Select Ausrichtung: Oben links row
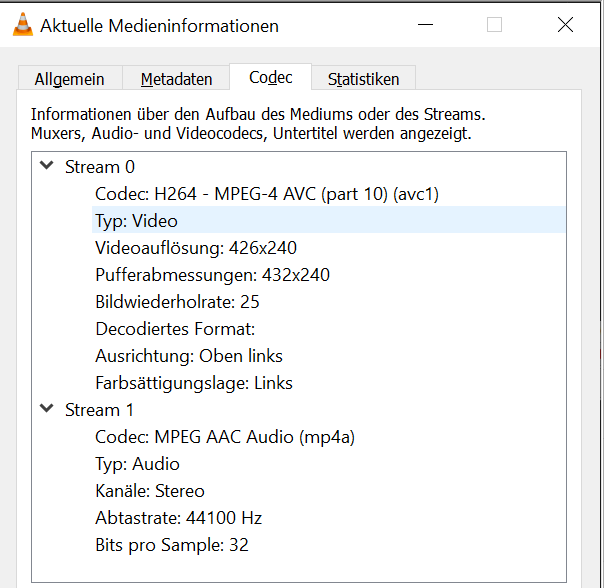Screen dimensions: 604x588 tap(189, 356)
